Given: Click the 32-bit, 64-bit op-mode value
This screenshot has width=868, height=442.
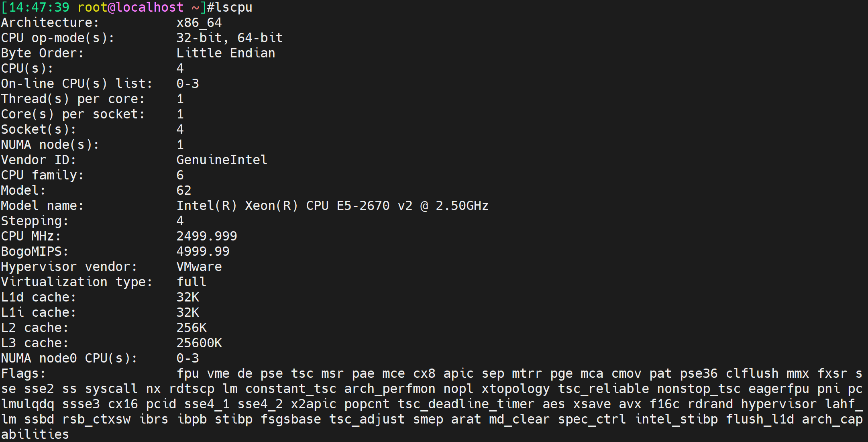Looking at the screenshot, I should click(x=230, y=38).
